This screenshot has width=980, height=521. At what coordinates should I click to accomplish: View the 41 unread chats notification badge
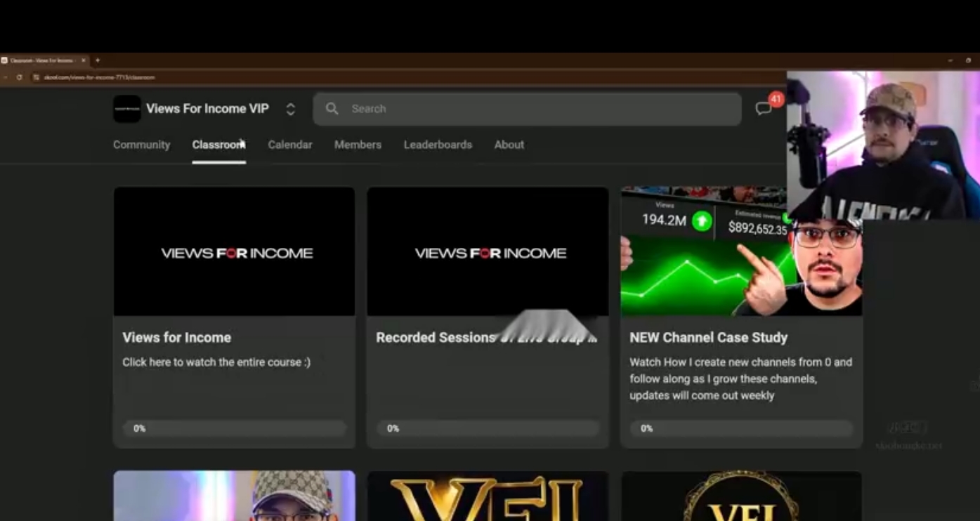775,100
